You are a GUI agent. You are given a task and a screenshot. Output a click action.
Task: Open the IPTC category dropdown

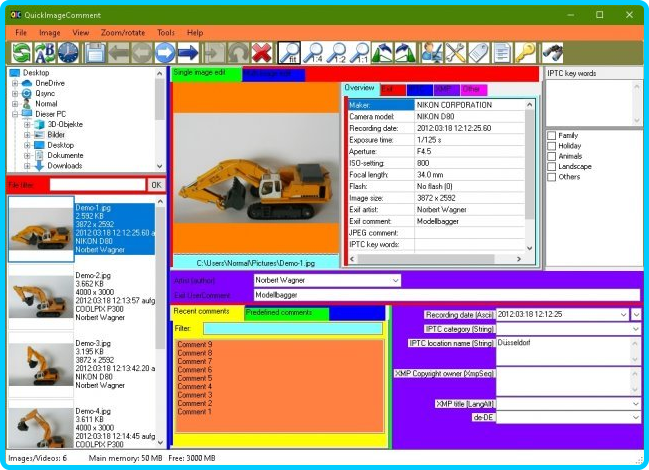point(636,329)
